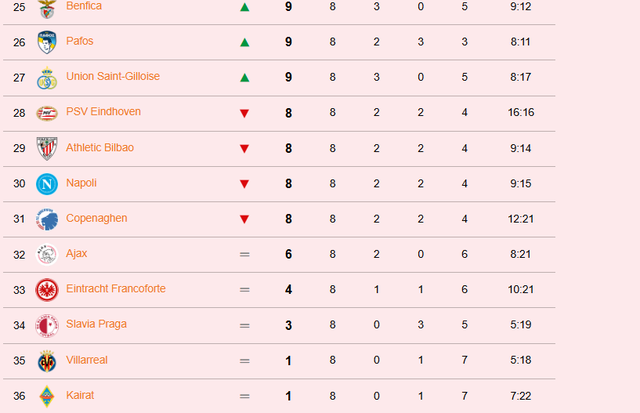Click the Pafos team logo
The image size is (640, 413).
click(47, 42)
